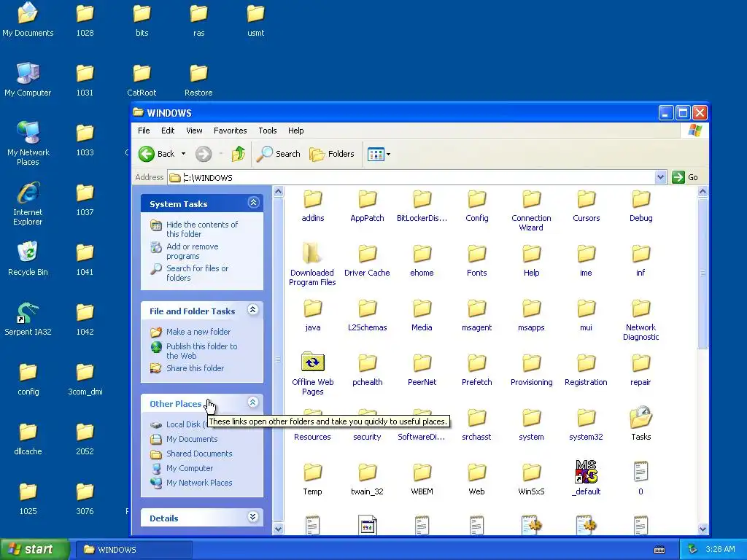Open the Help menu
The image size is (747, 560).
(x=295, y=131)
